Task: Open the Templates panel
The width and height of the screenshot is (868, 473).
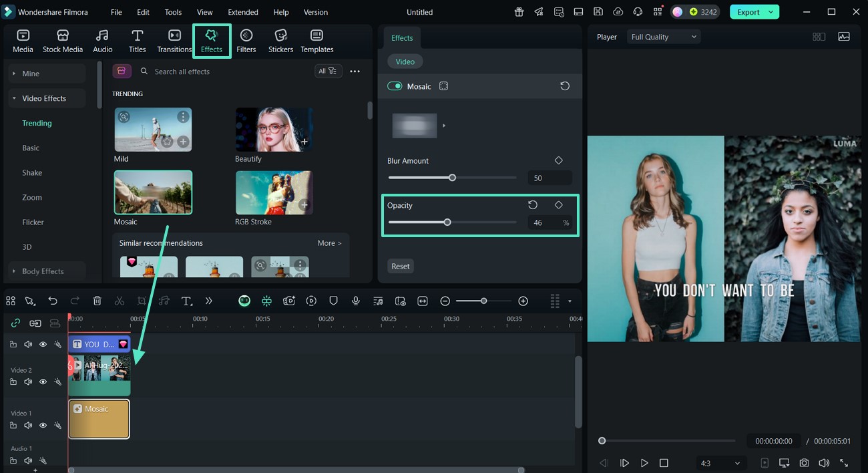Action: [x=317, y=41]
